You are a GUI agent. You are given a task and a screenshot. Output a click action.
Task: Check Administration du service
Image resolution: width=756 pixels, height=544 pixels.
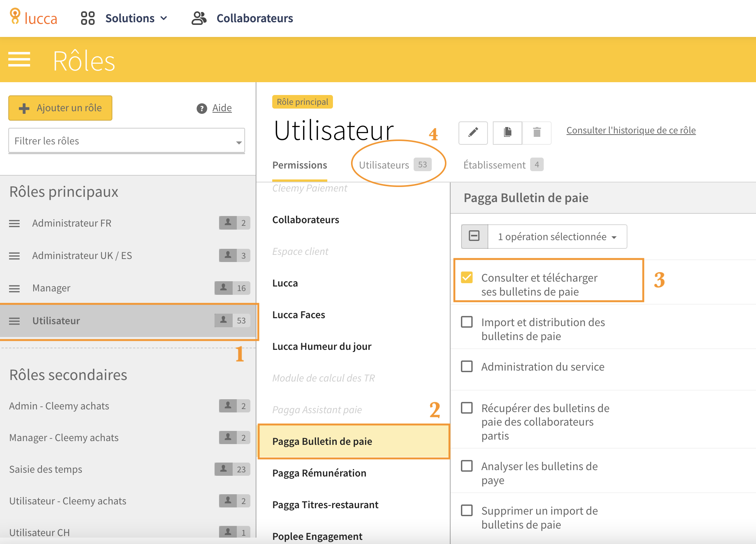pyautogui.click(x=467, y=366)
